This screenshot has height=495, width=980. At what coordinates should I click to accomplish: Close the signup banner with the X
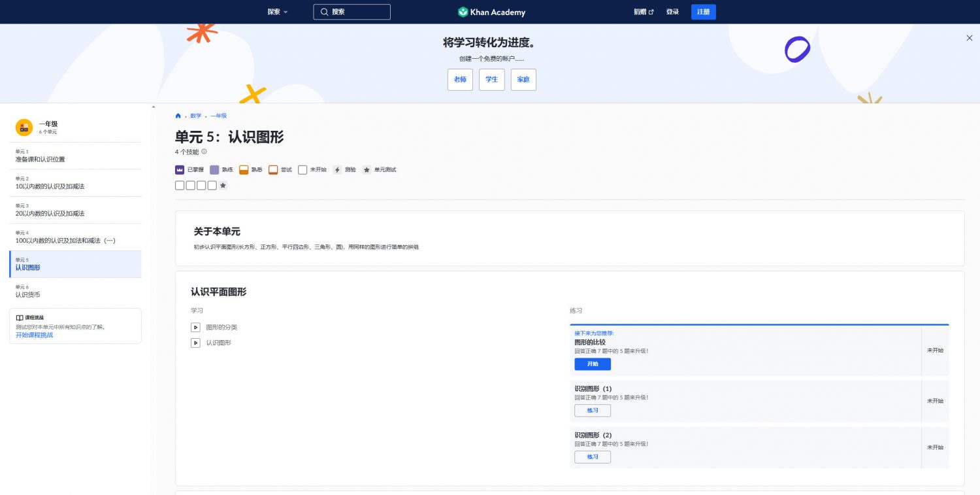tap(970, 38)
